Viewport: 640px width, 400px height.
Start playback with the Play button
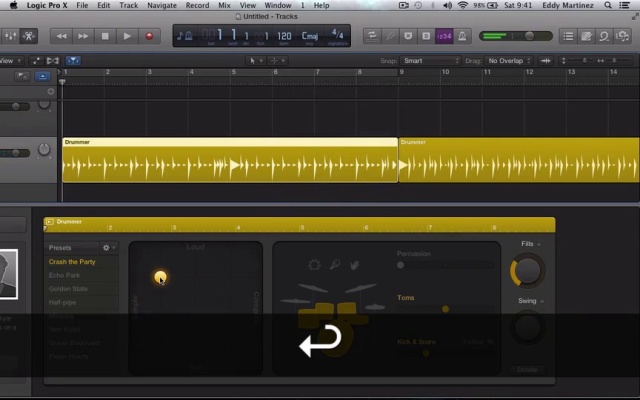coord(127,36)
